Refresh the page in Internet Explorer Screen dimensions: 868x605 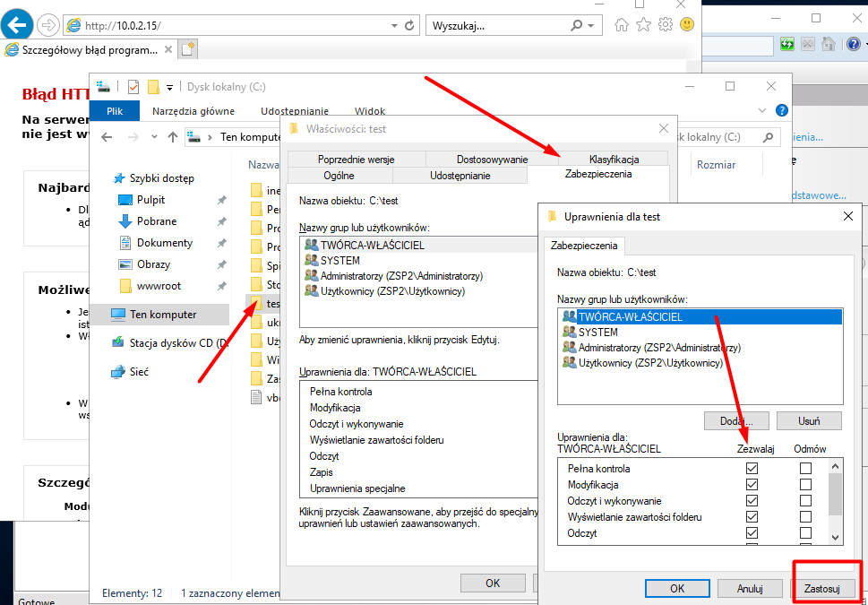(x=409, y=25)
